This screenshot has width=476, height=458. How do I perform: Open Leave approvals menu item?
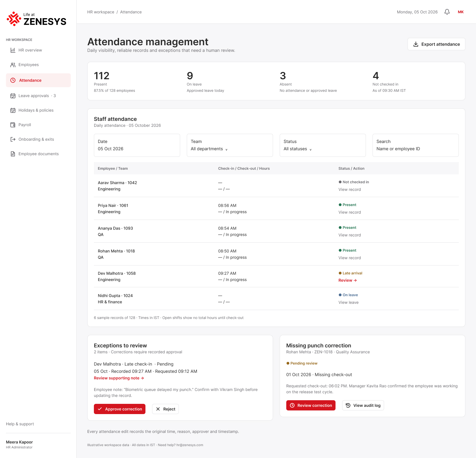coord(38,96)
